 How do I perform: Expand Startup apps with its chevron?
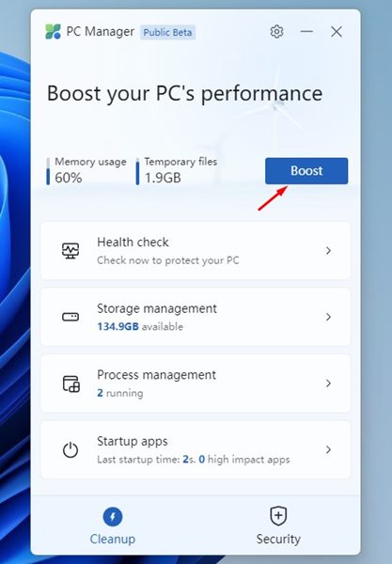(x=328, y=449)
